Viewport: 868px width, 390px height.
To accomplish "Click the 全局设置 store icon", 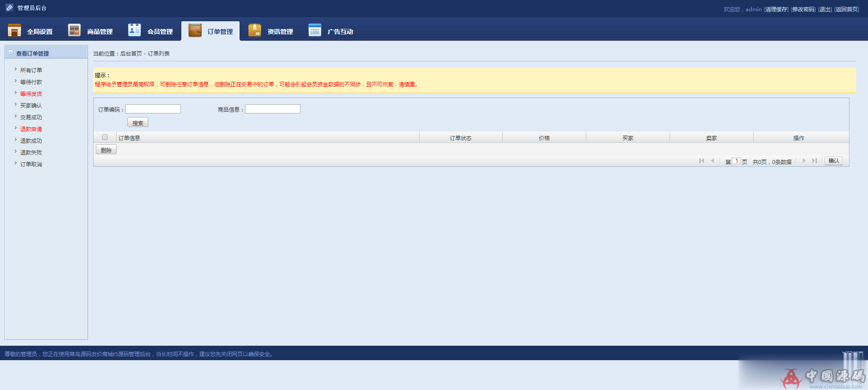I will (14, 30).
